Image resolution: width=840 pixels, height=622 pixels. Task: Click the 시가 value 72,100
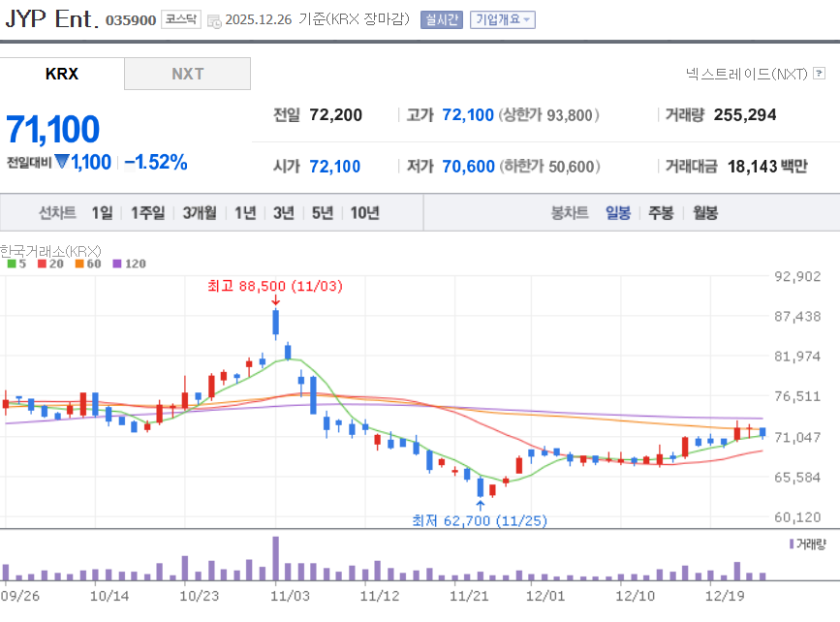pos(335,166)
